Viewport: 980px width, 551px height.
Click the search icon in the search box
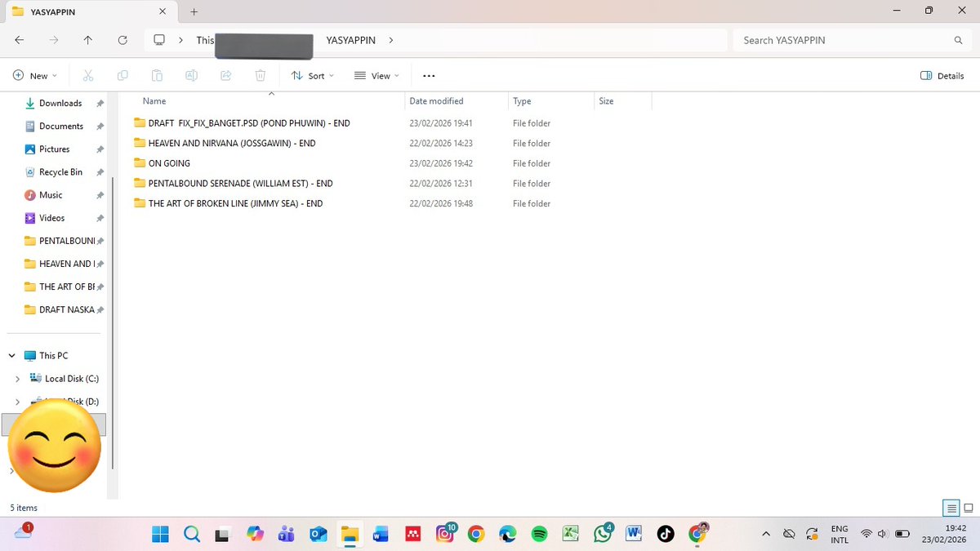[958, 40]
